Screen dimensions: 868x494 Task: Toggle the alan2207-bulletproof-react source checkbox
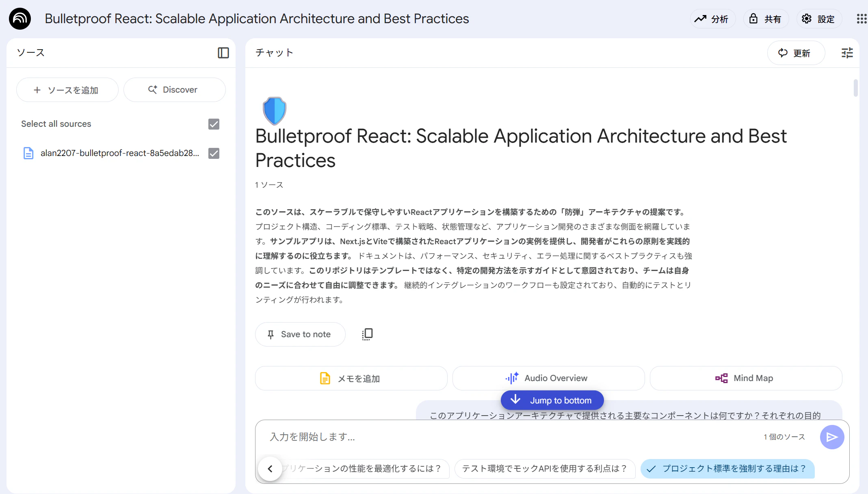214,153
